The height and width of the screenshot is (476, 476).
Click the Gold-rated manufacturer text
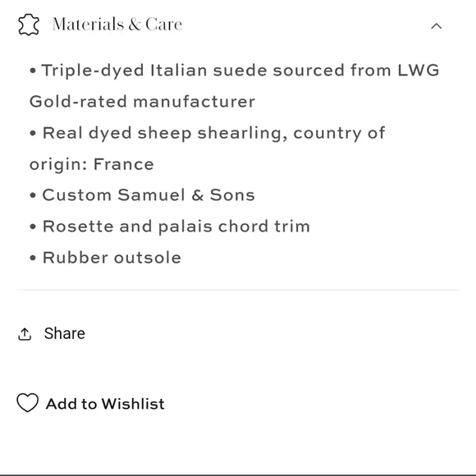[x=142, y=102]
